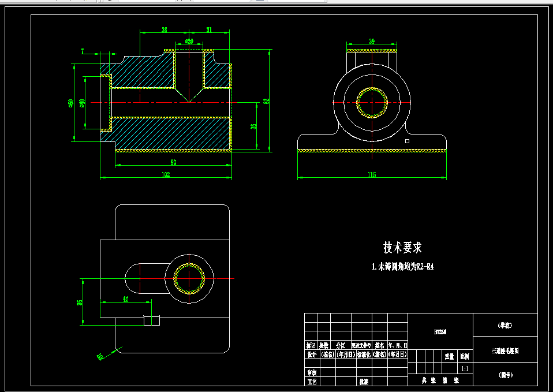The image size is (553, 392).
Task: Click the 年、月、日 header cell
Action: pos(398,345)
